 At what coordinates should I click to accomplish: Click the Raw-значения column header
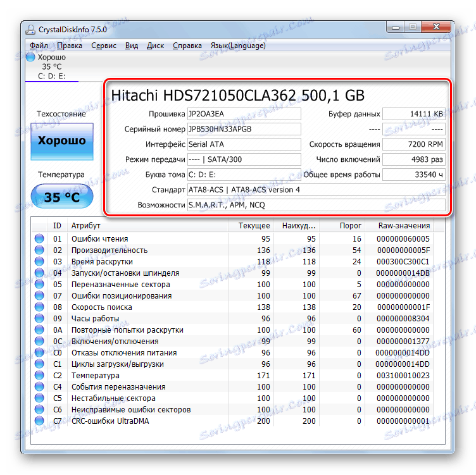(x=399, y=225)
